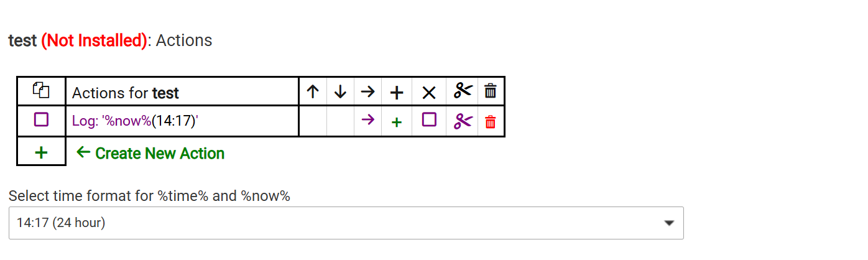Click the header up arrow icon
The image size is (868, 260).
(x=313, y=92)
